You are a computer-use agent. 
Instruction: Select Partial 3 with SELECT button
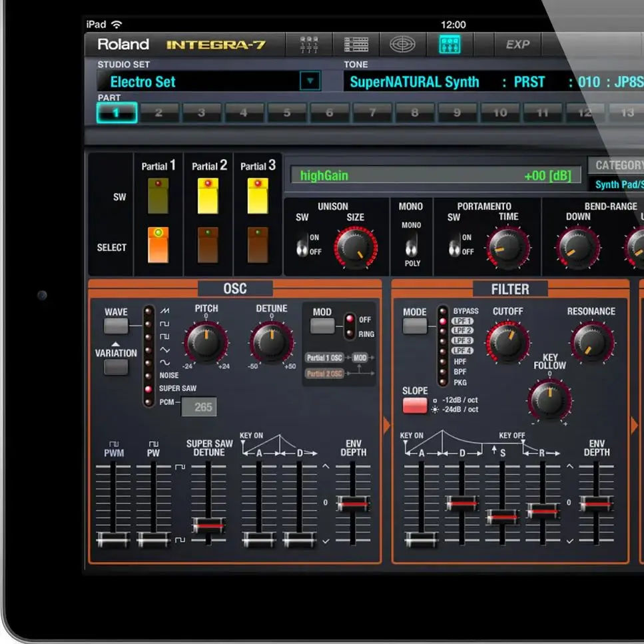pyautogui.click(x=258, y=245)
